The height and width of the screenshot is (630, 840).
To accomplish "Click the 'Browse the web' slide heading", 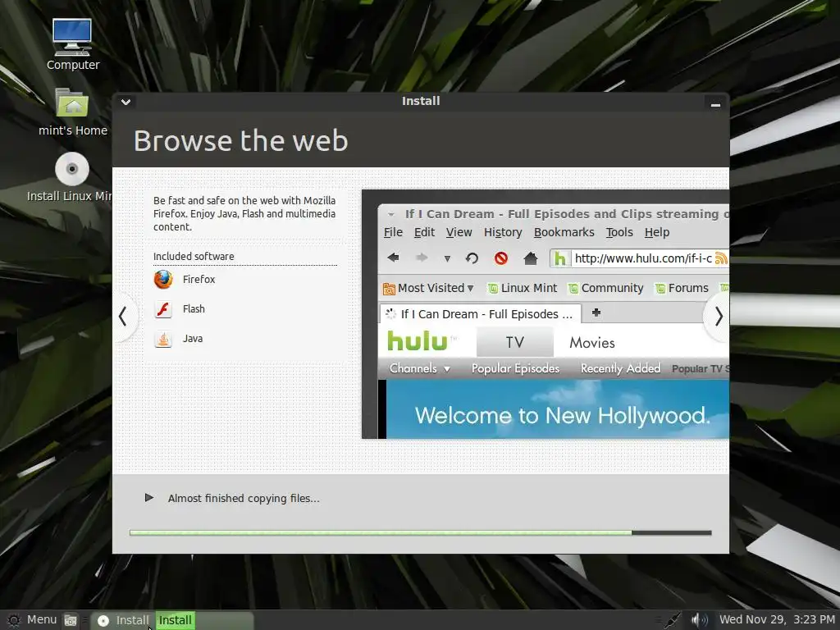I will coord(240,141).
